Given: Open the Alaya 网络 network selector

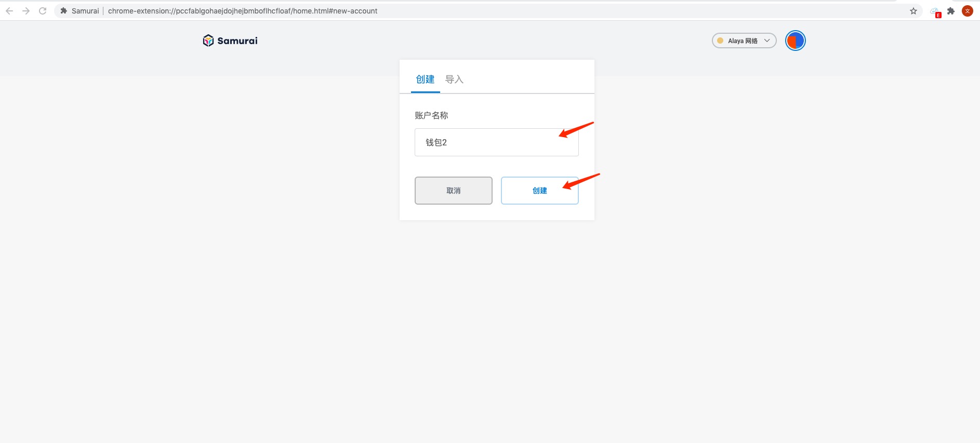Looking at the screenshot, I should click(x=743, y=41).
